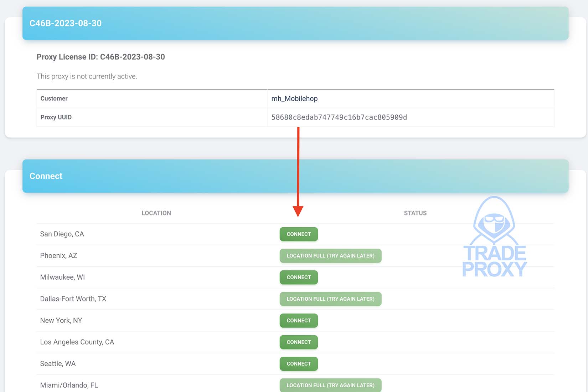Select the Proxy License ID heading text
588x392 pixels.
click(101, 57)
